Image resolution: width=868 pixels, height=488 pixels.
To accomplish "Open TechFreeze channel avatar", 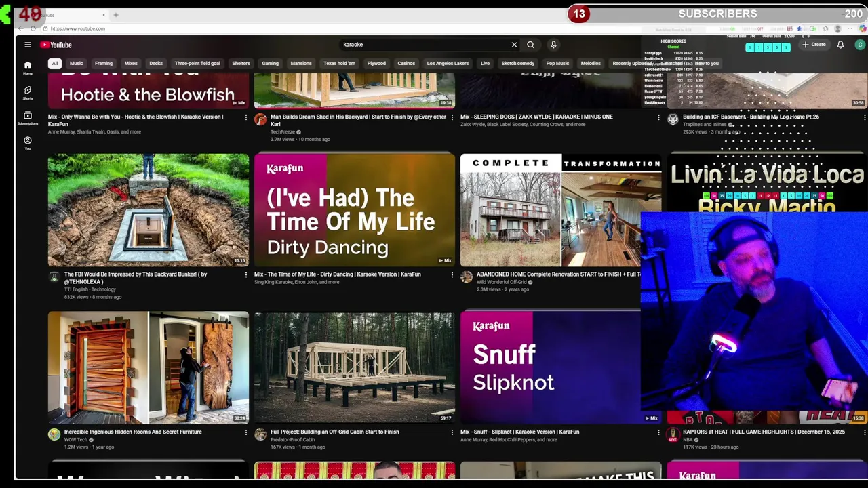I will point(260,120).
